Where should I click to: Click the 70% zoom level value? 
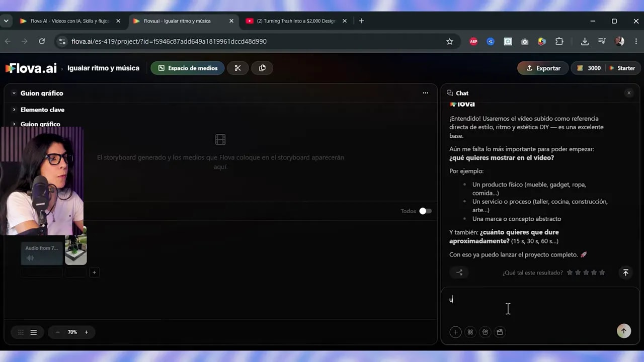coord(72,332)
